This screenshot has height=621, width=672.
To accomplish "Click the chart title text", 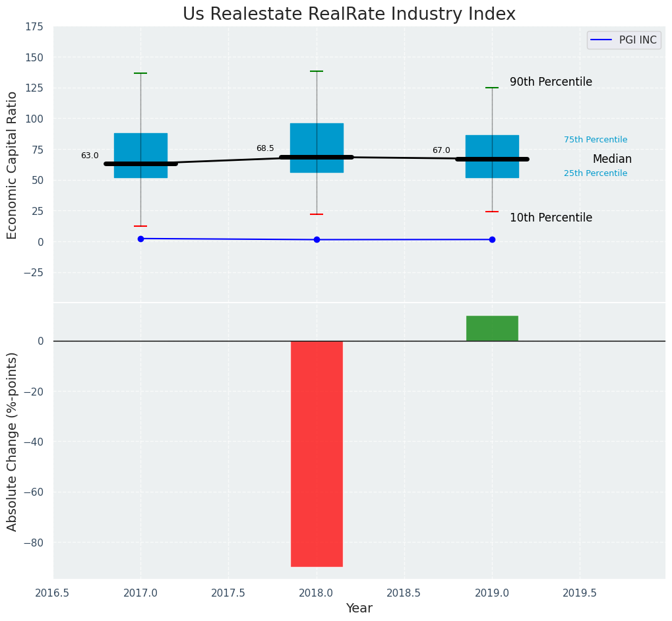I will [349, 14].
